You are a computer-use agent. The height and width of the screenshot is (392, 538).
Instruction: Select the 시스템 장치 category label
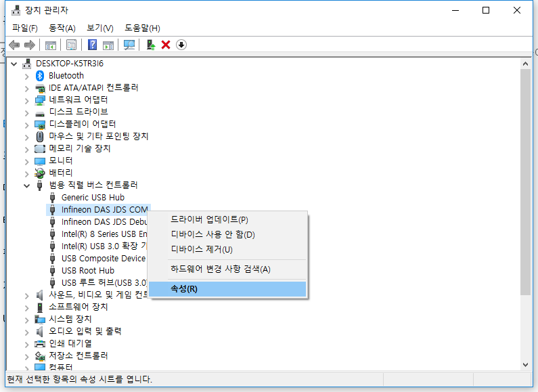tap(70, 320)
